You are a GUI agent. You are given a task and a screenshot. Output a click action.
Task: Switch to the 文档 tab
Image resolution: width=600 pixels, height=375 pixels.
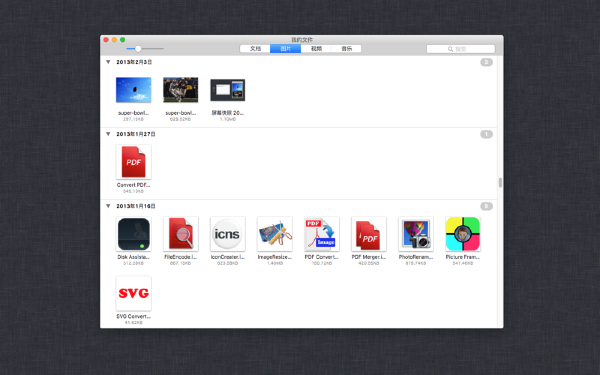tap(255, 49)
